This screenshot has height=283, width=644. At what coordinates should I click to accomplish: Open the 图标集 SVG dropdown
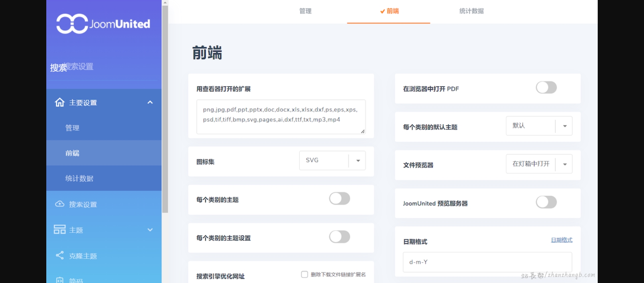point(332,160)
